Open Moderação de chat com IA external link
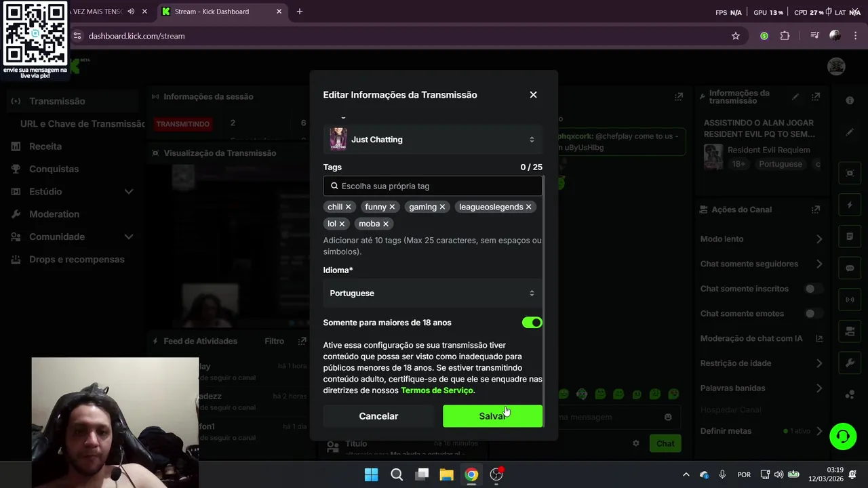The image size is (868, 488). tap(818, 338)
